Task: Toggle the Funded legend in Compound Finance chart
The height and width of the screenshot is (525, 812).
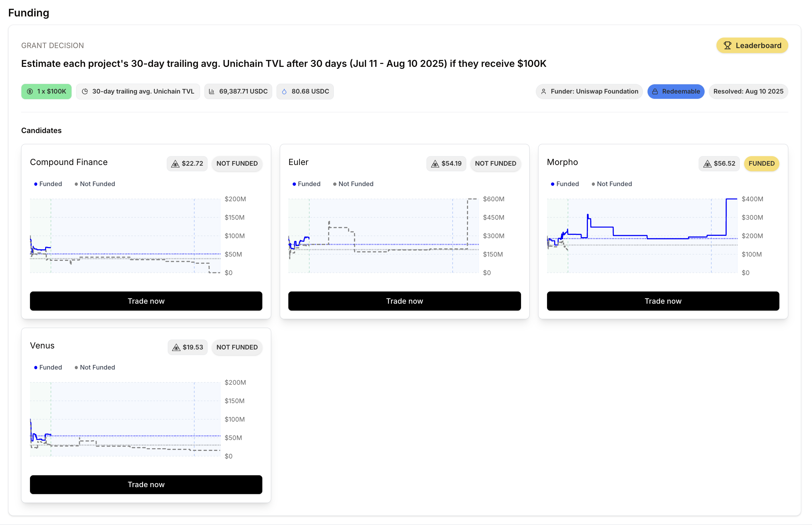Action: (48, 184)
